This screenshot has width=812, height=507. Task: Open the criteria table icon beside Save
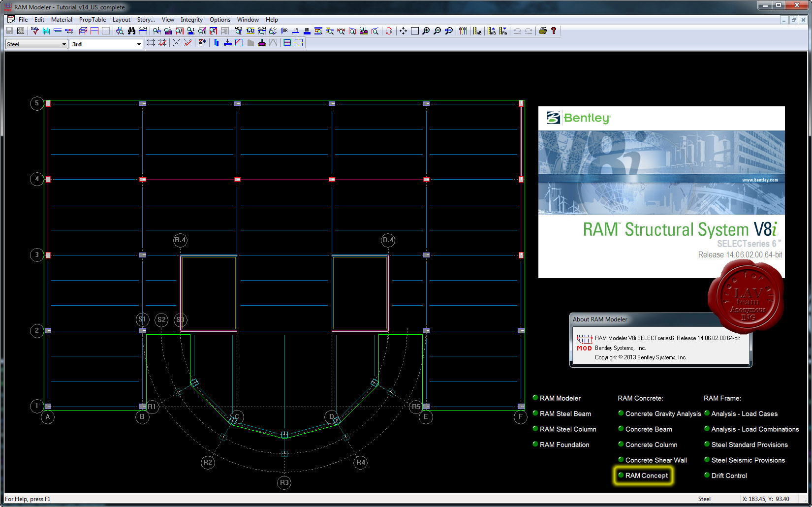pyautogui.click(x=21, y=31)
